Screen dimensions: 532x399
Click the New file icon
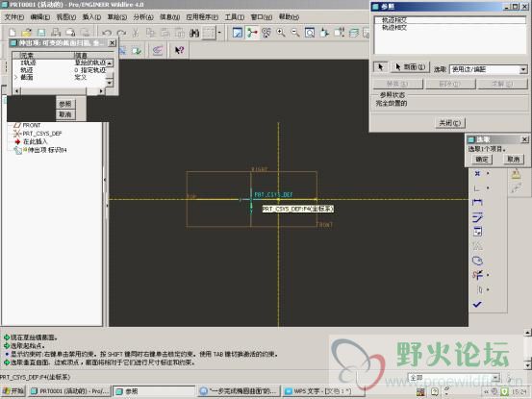(13, 33)
